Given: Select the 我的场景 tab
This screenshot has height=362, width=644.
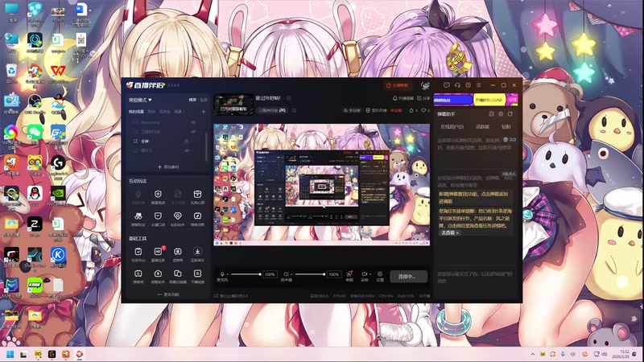Looking at the screenshot, I should (136, 112).
